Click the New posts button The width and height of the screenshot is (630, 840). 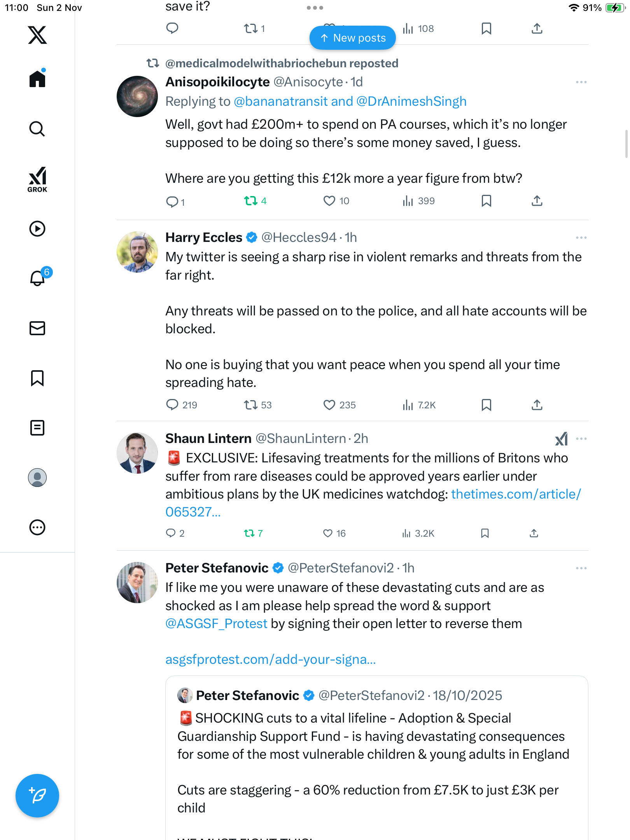tap(353, 38)
